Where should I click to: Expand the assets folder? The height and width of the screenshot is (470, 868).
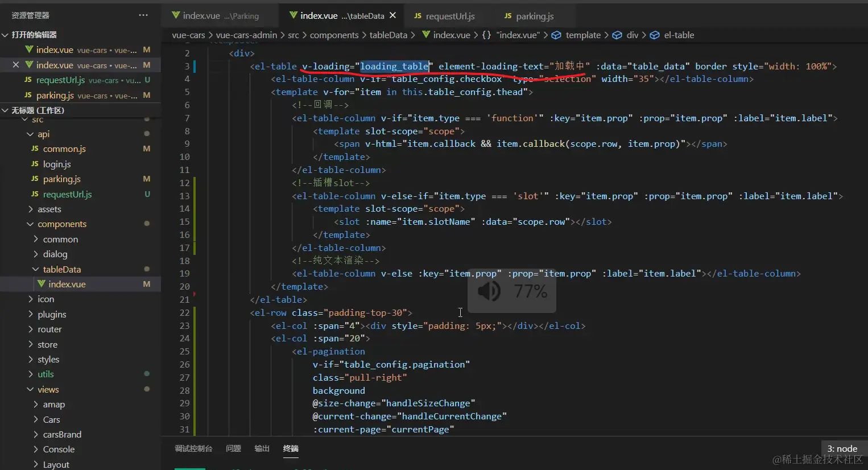[x=49, y=209]
